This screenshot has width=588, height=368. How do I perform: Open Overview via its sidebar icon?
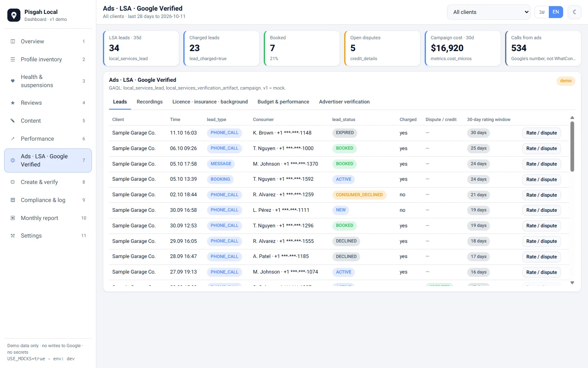point(13,41)
